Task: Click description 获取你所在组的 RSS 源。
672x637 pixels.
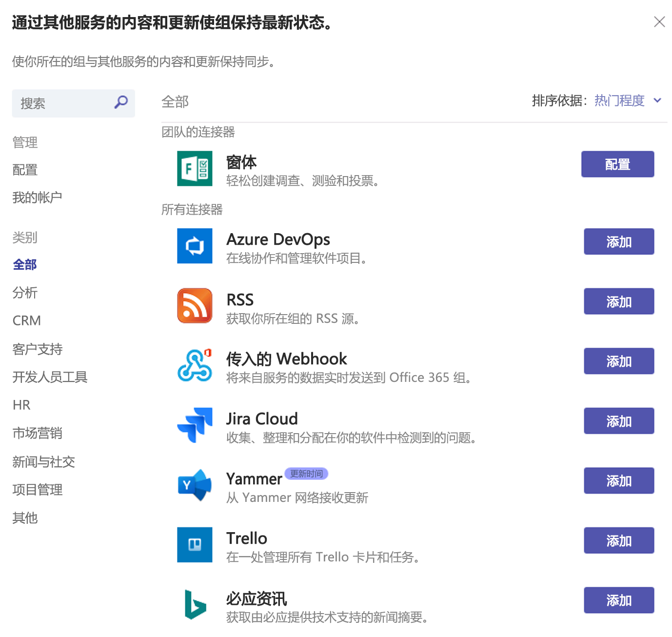Action: tap(293, 318)
